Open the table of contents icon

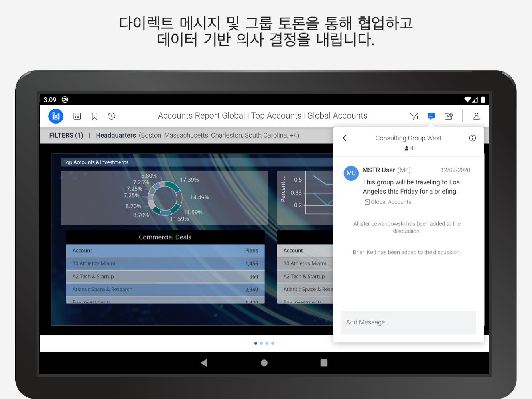(77, 116)
